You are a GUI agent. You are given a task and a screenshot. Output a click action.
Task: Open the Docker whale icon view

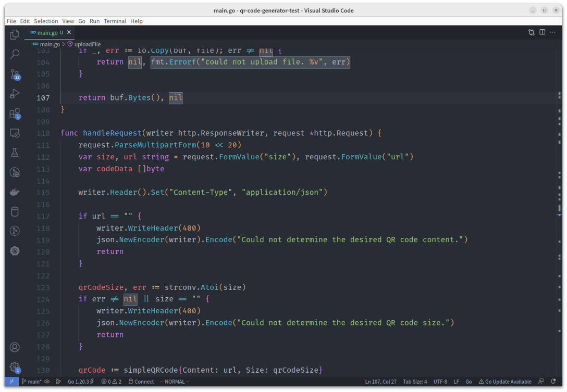15,192
